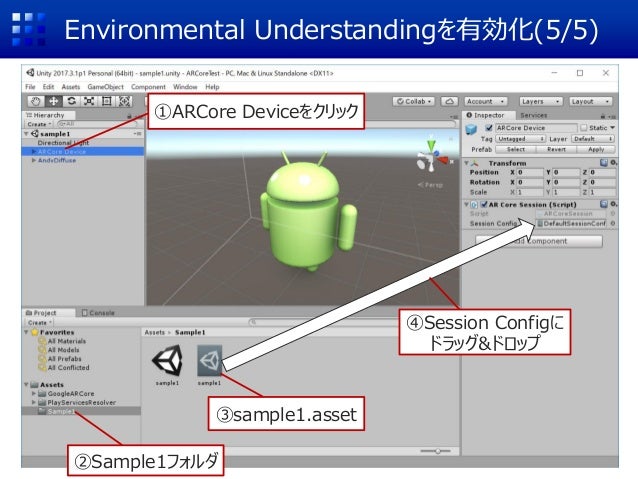The image size is (638, 479).
Task: Switch to the Console tab
Action: click(x=98, y=313)
